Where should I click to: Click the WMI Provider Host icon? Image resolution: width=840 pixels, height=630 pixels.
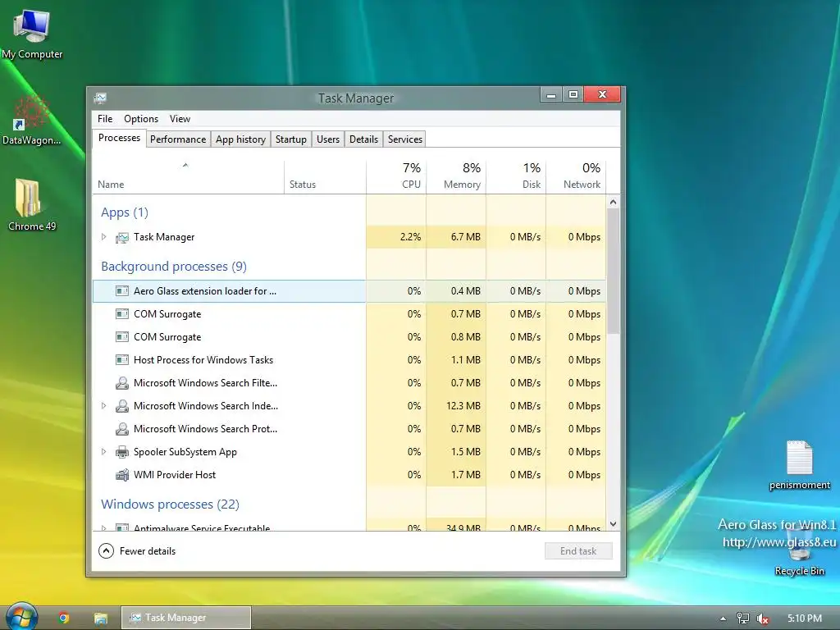click(x=122, y=475)
